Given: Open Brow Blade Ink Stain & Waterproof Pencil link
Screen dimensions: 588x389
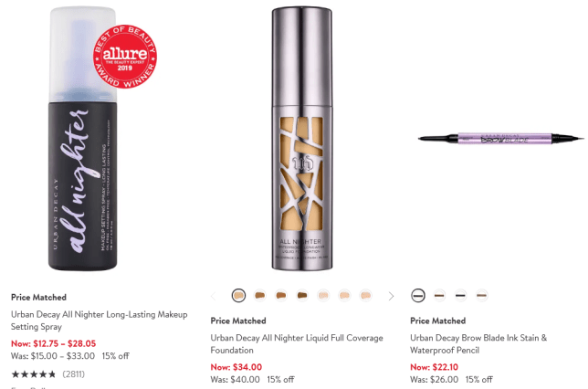Looking at the screenshot, I should (x=478, y=344).
